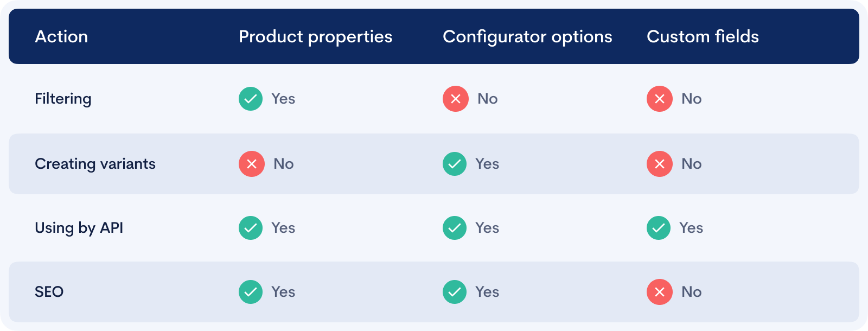The width and height of the screenshot is (868, 331).
Task: Click the red X icon for Filtering Custom fields
Action: [x=660, y=99]
